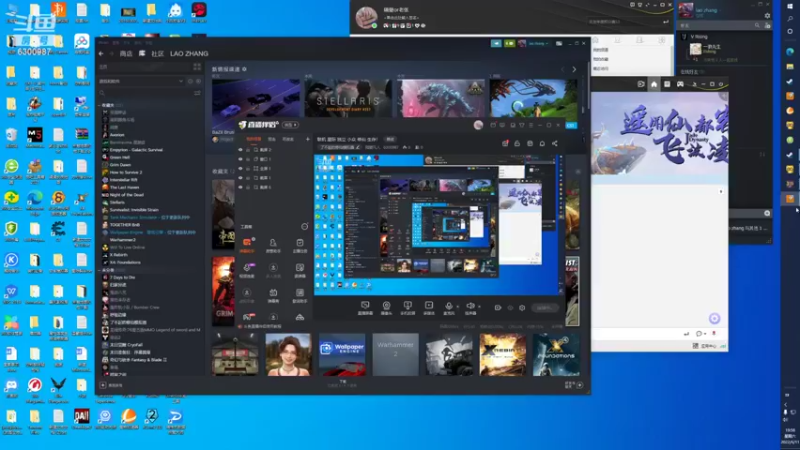The width and height of the screenshot is (800, 450).
Task: Open the 库 tab in Steam
Action: [142, 54]
